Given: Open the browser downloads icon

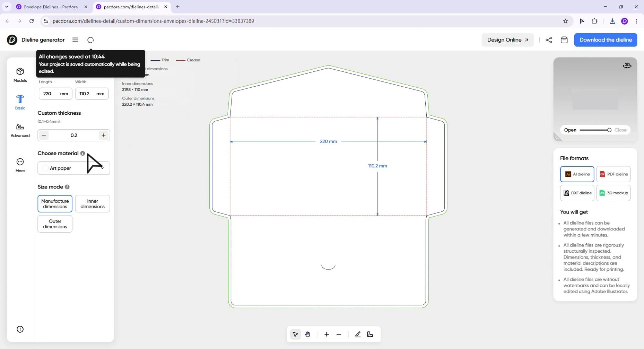Looking at the screenshot, I should click(612, 21).
